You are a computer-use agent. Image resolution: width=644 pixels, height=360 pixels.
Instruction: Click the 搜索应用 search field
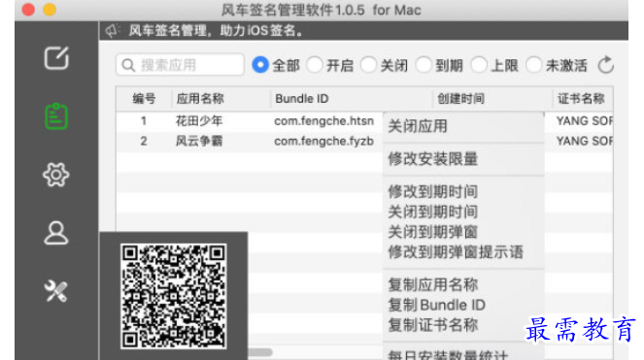click(180, 65)
